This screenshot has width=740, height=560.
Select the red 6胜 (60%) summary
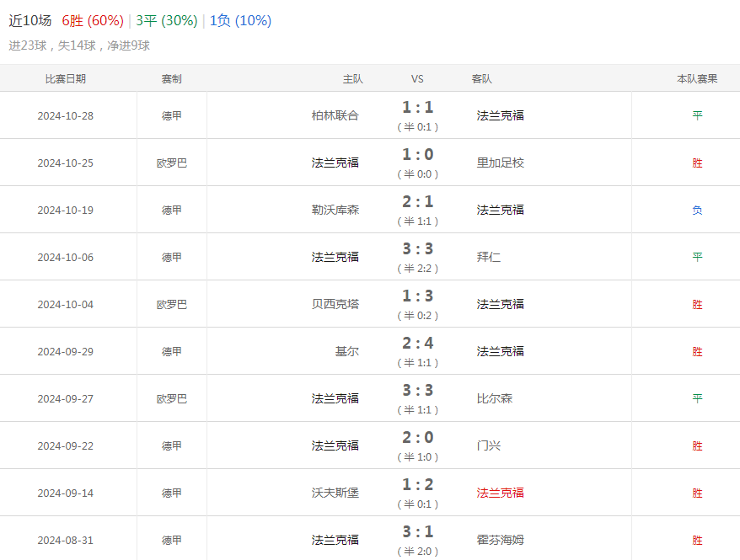tap(93, 20)
